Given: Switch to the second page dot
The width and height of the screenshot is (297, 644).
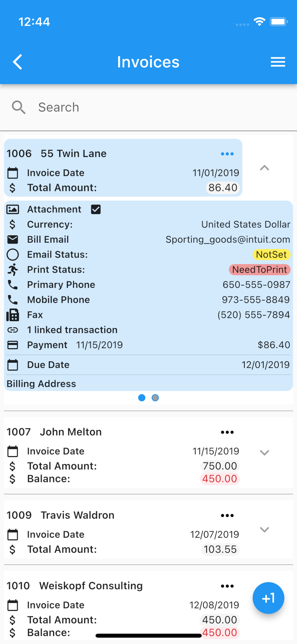Looking at the screenshot, I should 155,398.
